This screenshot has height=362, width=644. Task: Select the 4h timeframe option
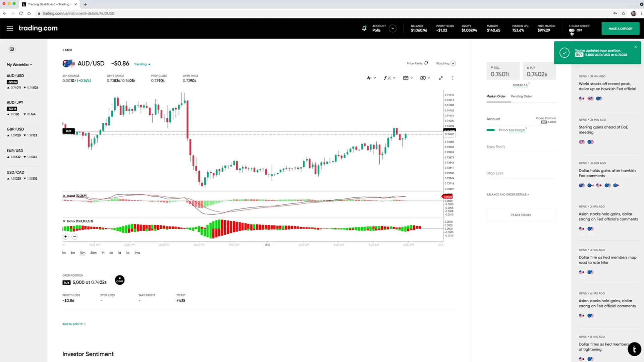111,252
